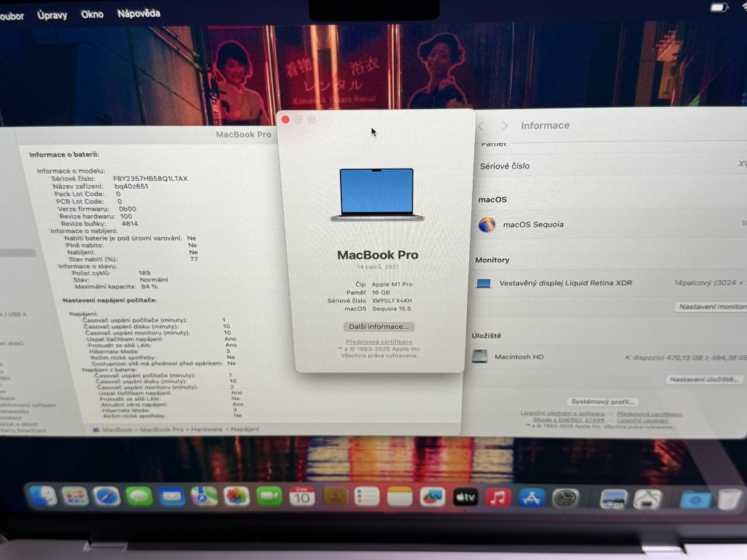
Task: Click the Revize buňky value 4814
Action: pyautogui.click(x=130, y=223)
